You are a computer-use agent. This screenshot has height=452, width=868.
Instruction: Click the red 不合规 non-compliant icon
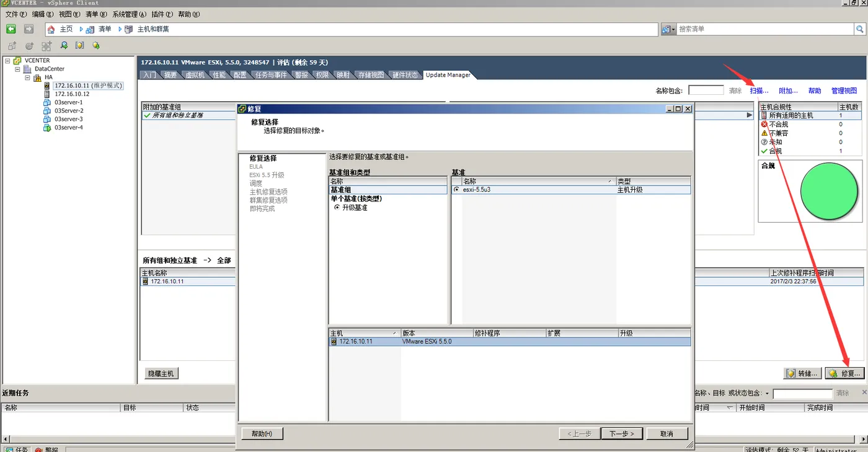pyautogui.click(x=764, y=124)
